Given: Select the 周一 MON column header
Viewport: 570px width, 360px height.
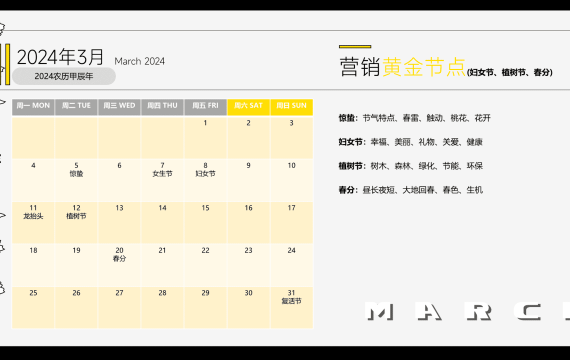Looking at the screenshot, I should click(33, 106).
